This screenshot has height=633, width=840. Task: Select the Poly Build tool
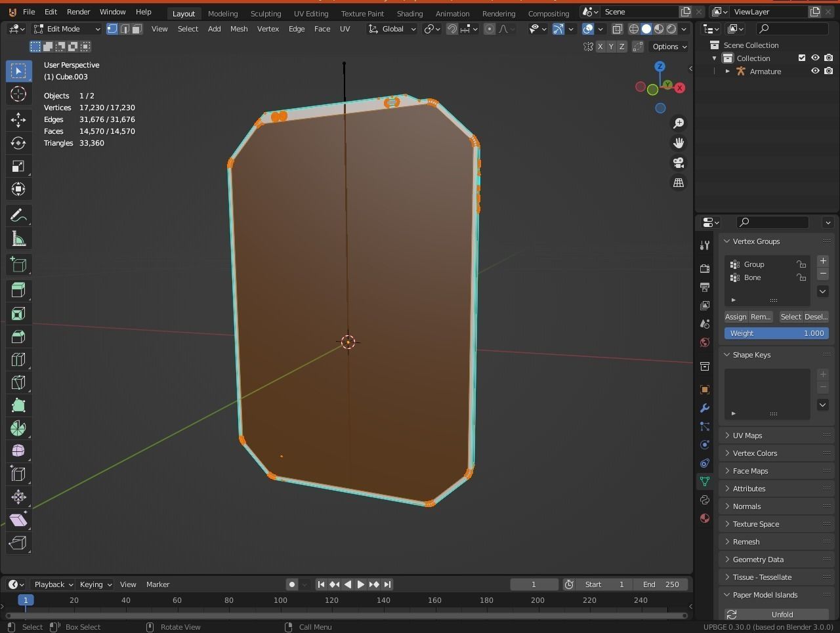[18, 405]
